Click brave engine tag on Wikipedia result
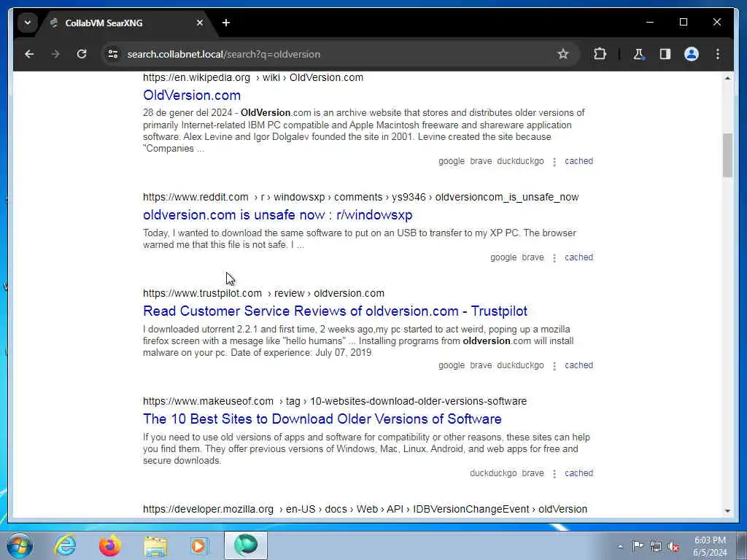 [481, 161]
